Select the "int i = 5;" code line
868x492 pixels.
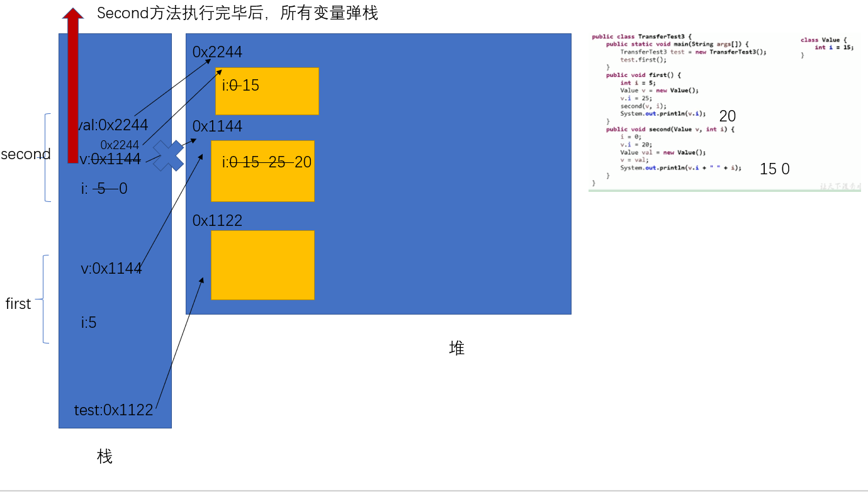pos(638,83)
